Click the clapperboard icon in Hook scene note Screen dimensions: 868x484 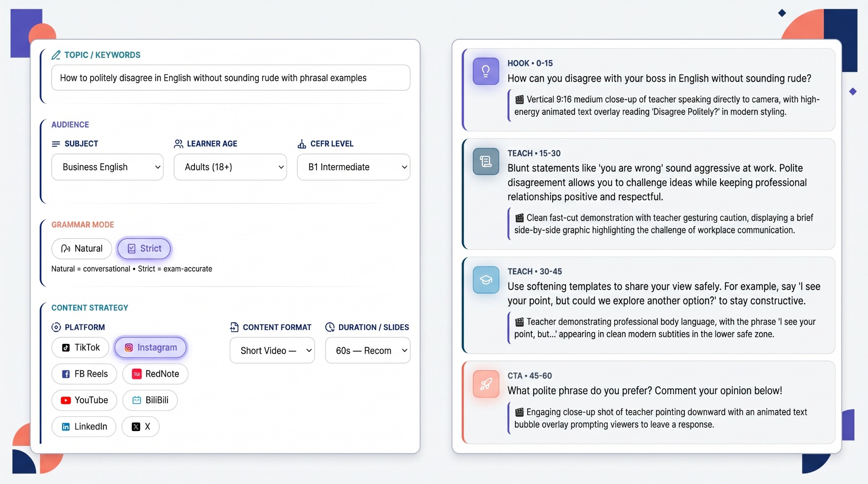pos(519,100)
